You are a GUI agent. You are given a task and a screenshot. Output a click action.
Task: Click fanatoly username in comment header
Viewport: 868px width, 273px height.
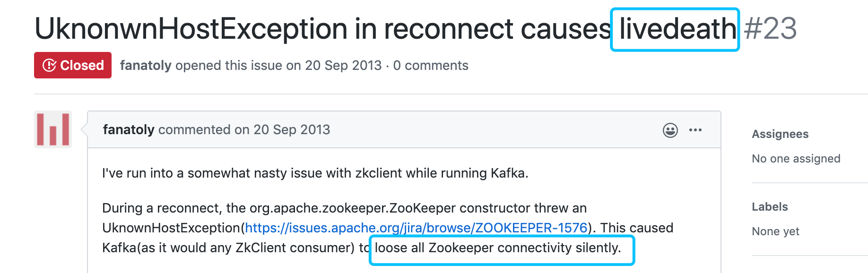coord(129,129)
